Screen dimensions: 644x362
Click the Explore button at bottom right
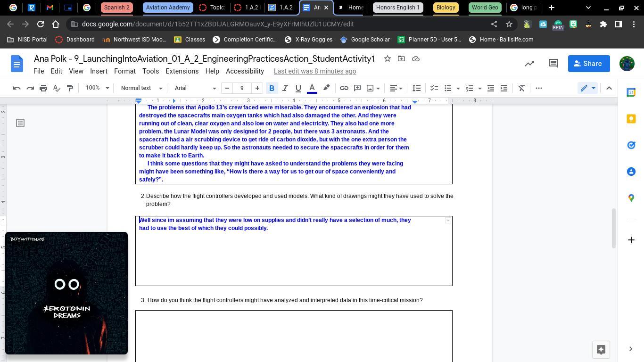pos(601,350)
